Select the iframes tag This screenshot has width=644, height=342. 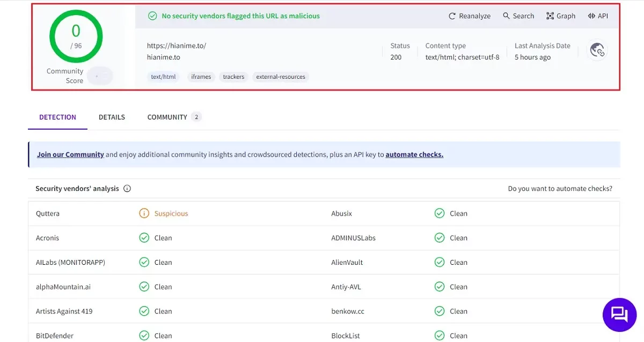(x=201, y=77)
